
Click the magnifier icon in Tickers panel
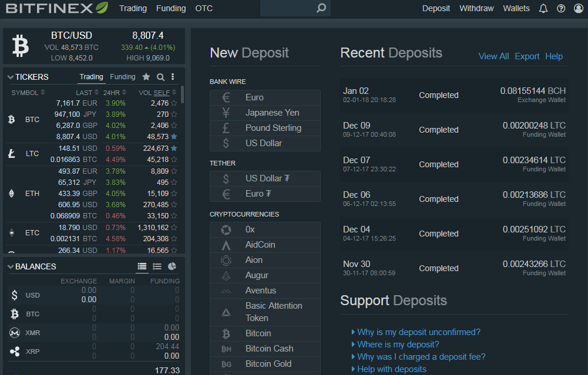coord(160,77)
